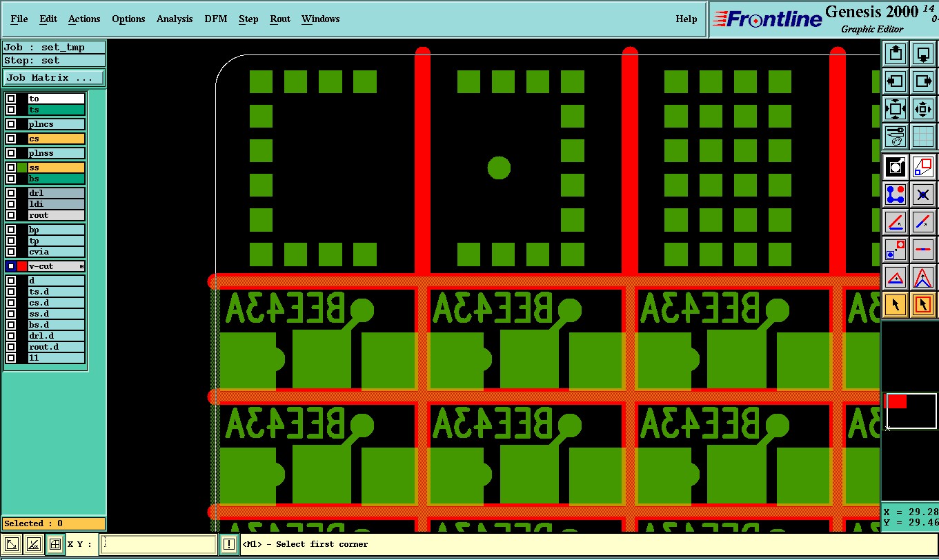Select the single arrow pointer select tool
The width and height of the screenshot is (939, 560).
coord(896,305)
